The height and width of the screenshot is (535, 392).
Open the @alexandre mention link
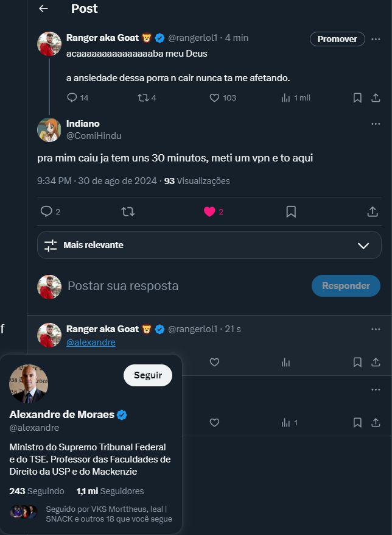pos(91,342)
